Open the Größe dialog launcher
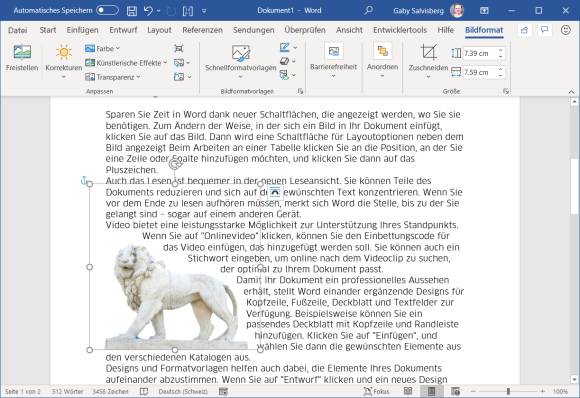This screenshot has width=580, height=398. coord(506,91)
